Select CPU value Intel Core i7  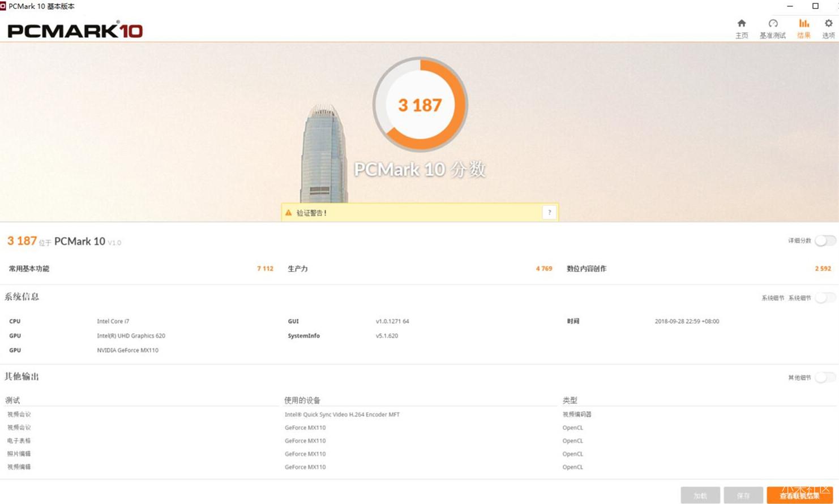[x=113, y=321]
